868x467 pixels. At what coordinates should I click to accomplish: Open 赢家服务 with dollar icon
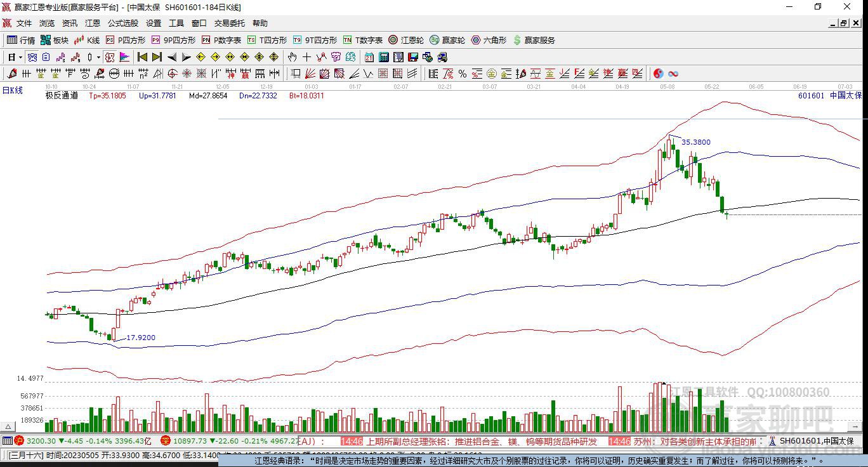[534, 40]
